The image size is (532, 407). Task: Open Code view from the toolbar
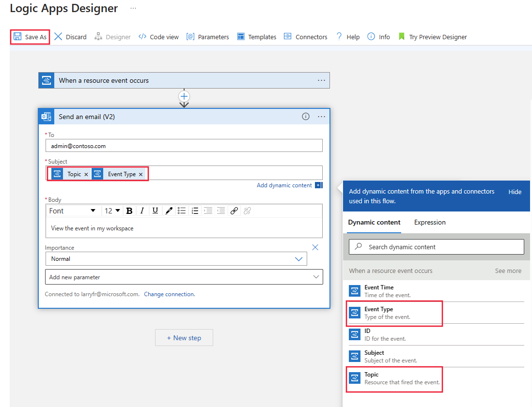(x=158, y=36)
